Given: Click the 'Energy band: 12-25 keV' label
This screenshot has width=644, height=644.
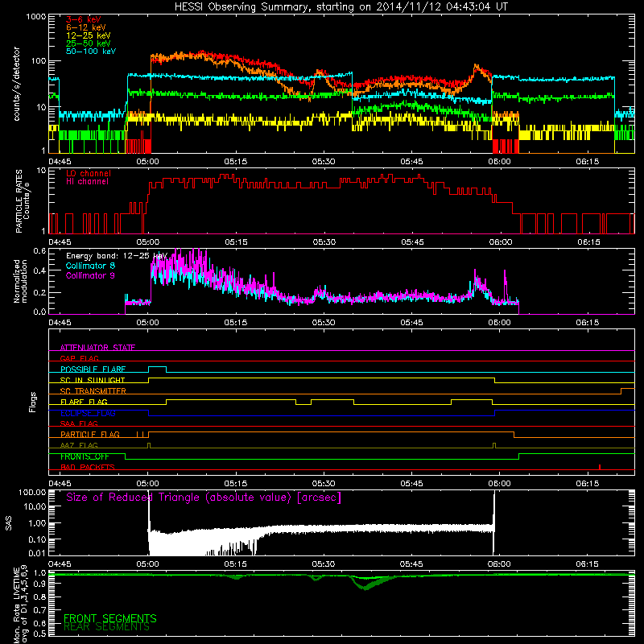Looking at the screenshot, I should coord(117,256).
